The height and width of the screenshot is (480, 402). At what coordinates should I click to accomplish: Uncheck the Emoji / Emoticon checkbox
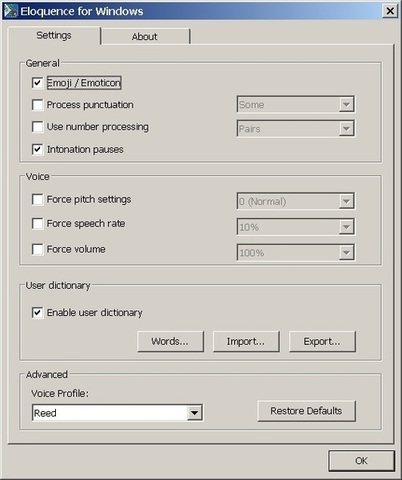[37, 83]
